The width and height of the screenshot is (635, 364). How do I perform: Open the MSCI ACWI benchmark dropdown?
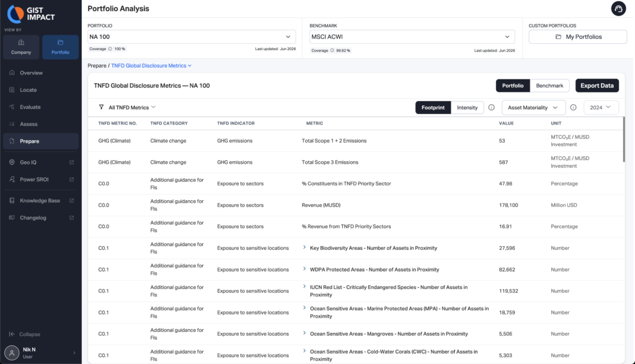pyautogui.click(x=412, y=37)
